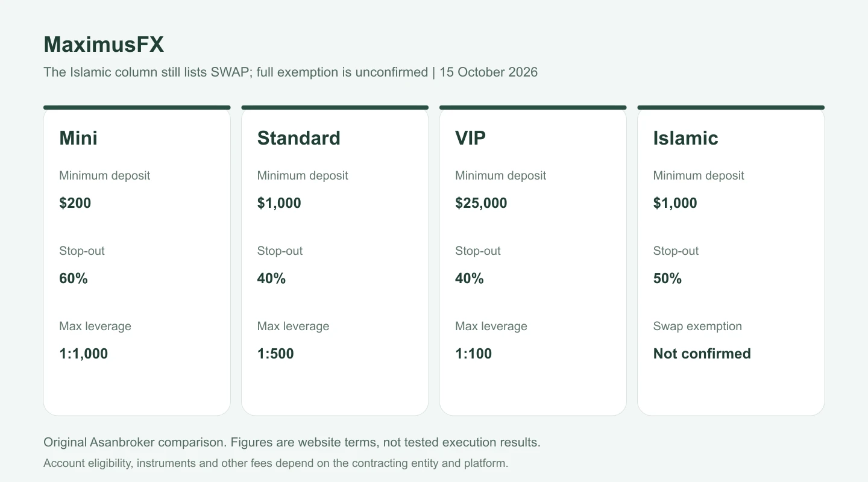Click the Islamic card's Stop-out label
Screen dimensions: 868x482
pyautogui.click(x=676, y=251)
